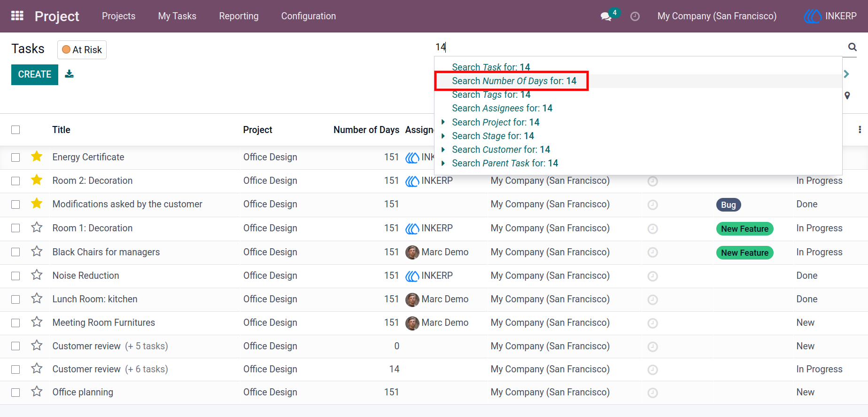Click the INKERP user avatar icon
Viewport: 868px width, 417px height.
812,16
